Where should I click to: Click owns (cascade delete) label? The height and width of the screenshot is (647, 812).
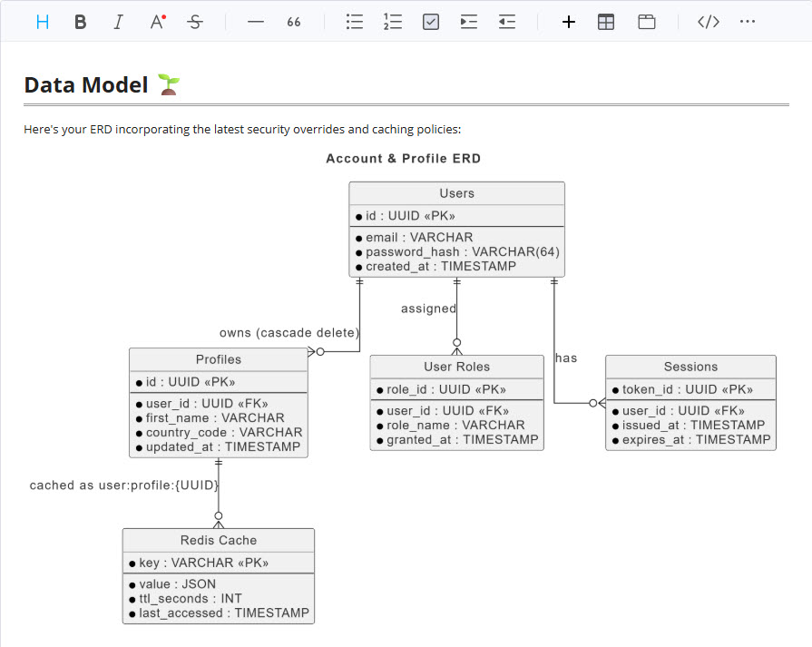pyautogui.click(x=289, y=332)
